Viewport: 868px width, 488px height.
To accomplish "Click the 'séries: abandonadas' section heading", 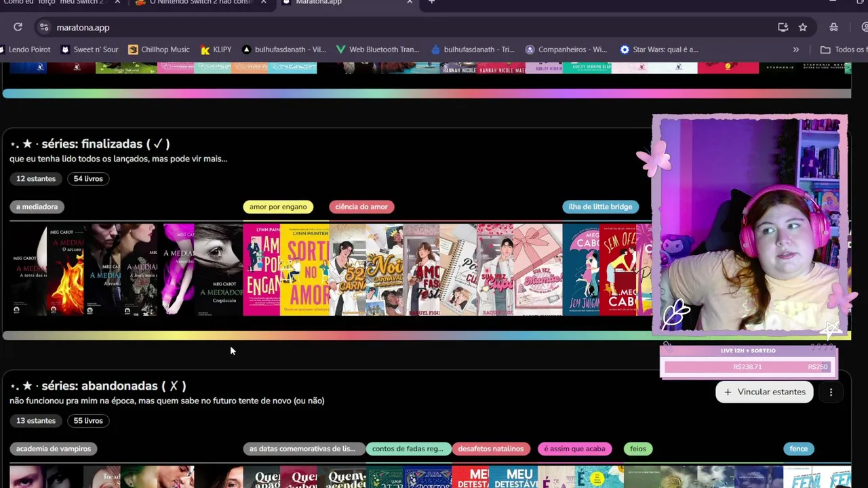I will tap(98, 386).
